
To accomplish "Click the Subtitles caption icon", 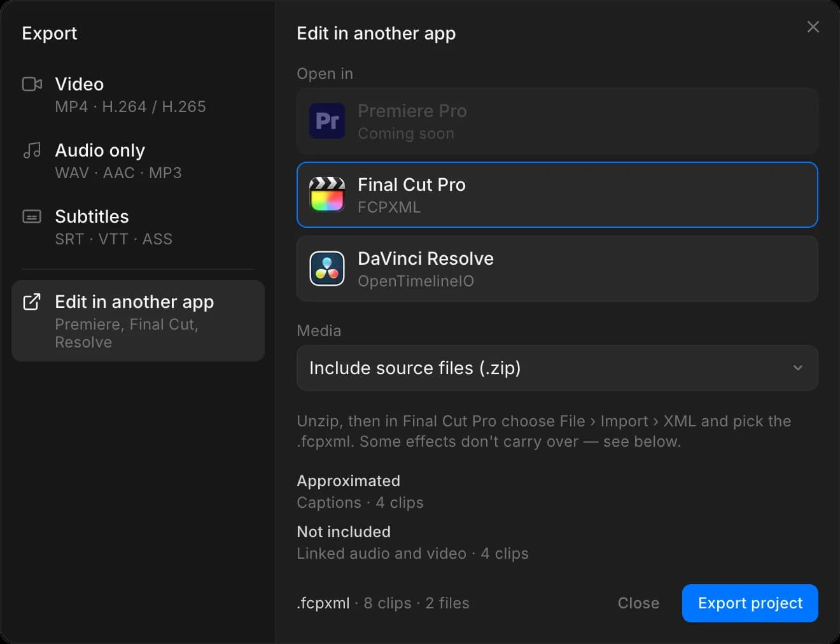I will click(x=32, y=216).
